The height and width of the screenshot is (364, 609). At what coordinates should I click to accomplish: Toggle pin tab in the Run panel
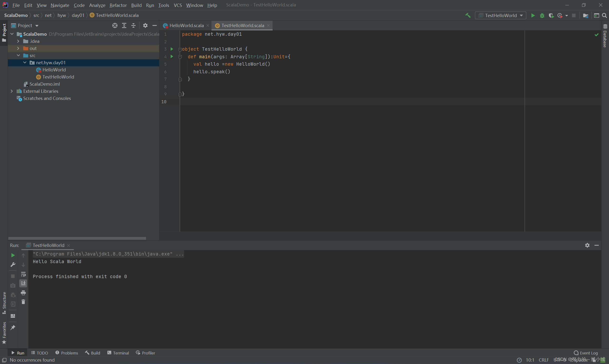(x=13, y=327)
